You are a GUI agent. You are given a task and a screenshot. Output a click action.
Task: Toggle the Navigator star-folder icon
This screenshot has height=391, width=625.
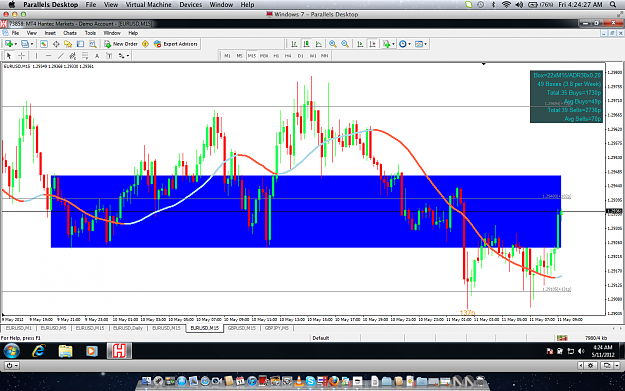68,44
